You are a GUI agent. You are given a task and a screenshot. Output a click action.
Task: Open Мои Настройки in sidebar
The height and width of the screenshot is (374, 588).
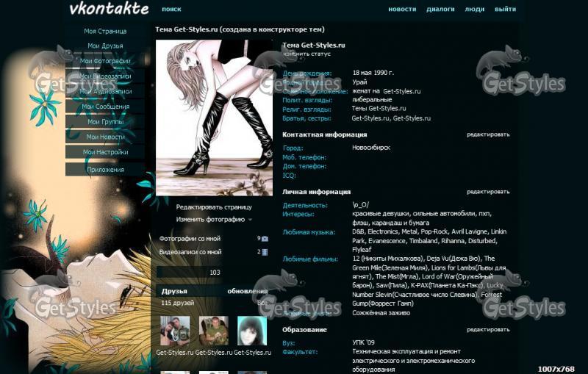[x=105, y=152]
